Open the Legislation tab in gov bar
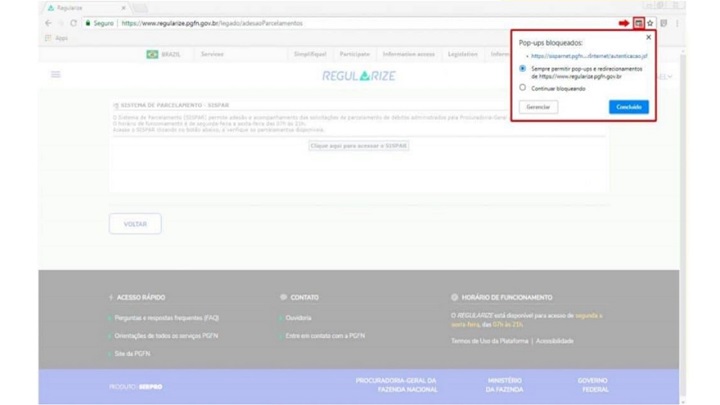The width and height of the screenshot is (720, 405). coord(462,54)
